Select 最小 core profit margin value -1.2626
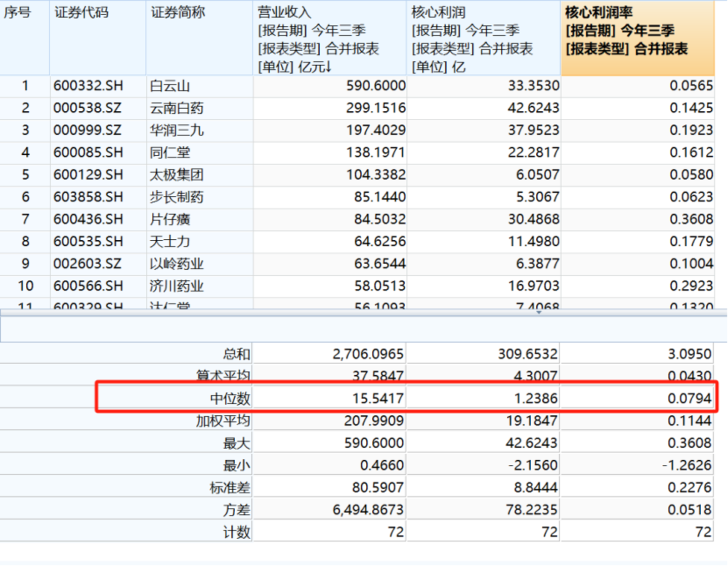The image size is (728, 566). [x=687, y=465]
